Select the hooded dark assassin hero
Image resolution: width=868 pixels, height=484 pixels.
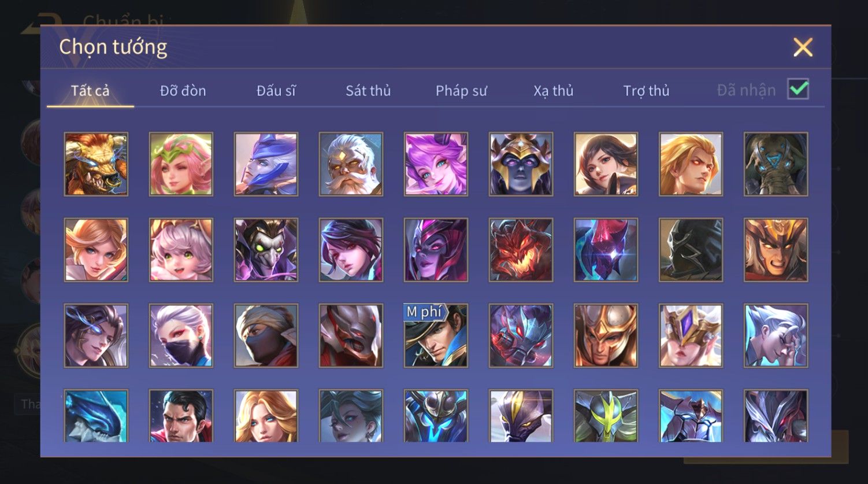691,250
